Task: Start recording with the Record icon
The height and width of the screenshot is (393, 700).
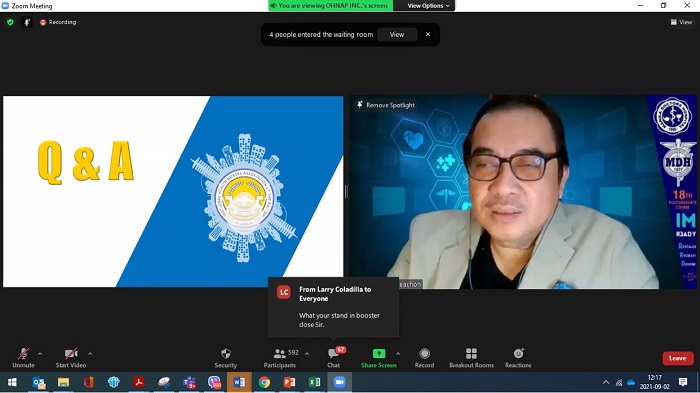Action: point(425,354)
